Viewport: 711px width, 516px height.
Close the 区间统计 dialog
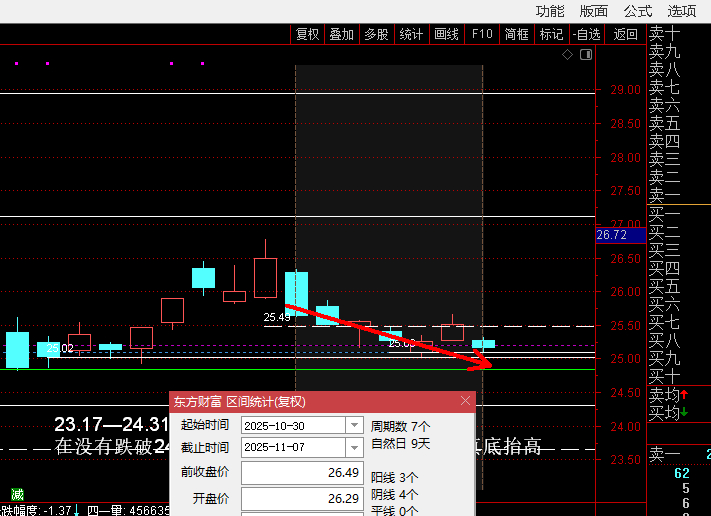pyautogui.click(x=465, y=401)
